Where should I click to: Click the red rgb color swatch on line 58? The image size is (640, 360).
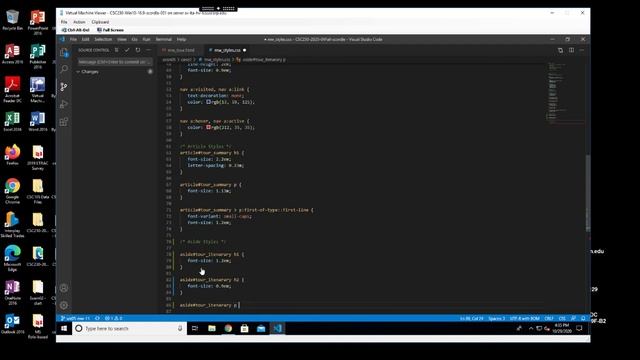click(209, 127)
